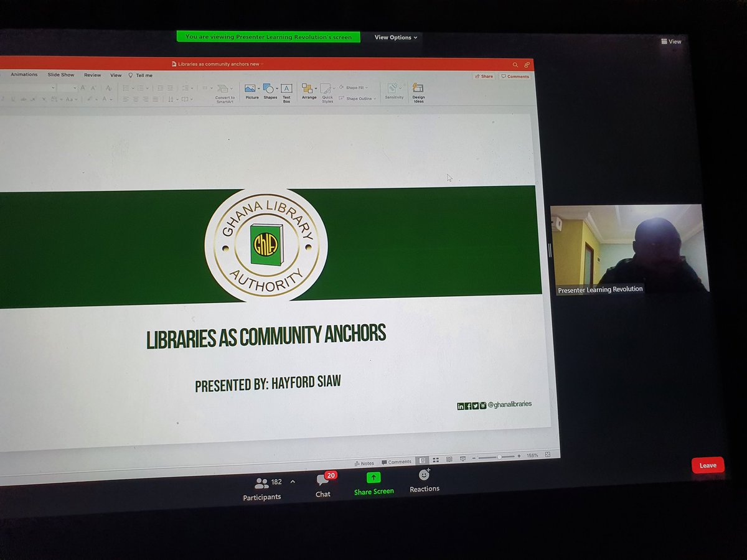Viewport: 747px width, 560px height.
Task: Open the Slide Show ribbon tab
Action: (61, 75)
